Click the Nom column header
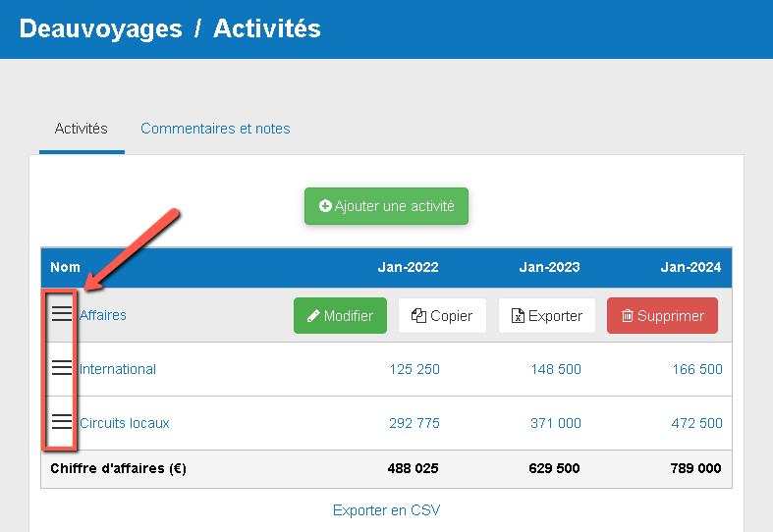This screenshot has height=532, width=773. [x=65, y=267]
